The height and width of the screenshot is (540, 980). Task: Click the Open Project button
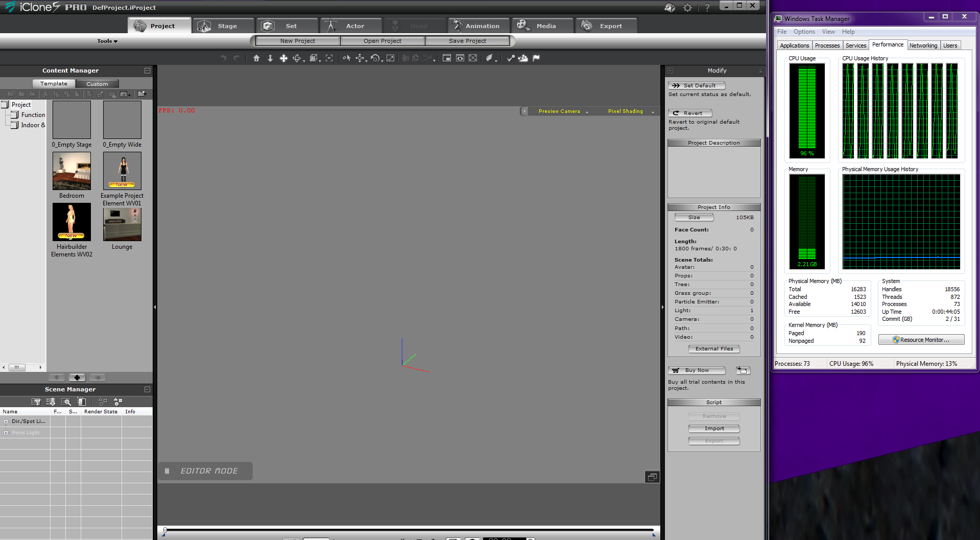point(382,41)
